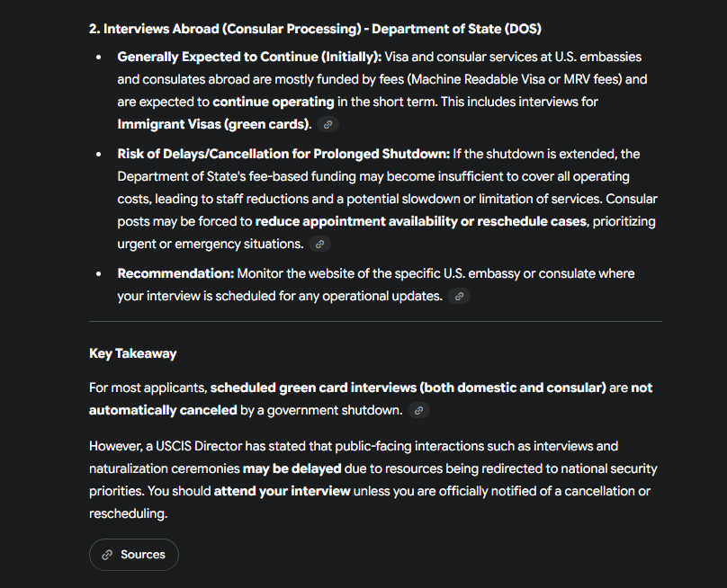Click the bold 'Recommendation:' label
The height and width of the screenshot is (588, 727).
coord(175,273)
